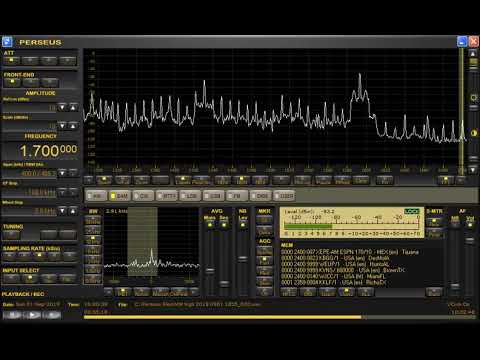The height and width of the screenshot is (360, 480).
Task: Select the second ATT attenuator button
Action: [30, 61]
